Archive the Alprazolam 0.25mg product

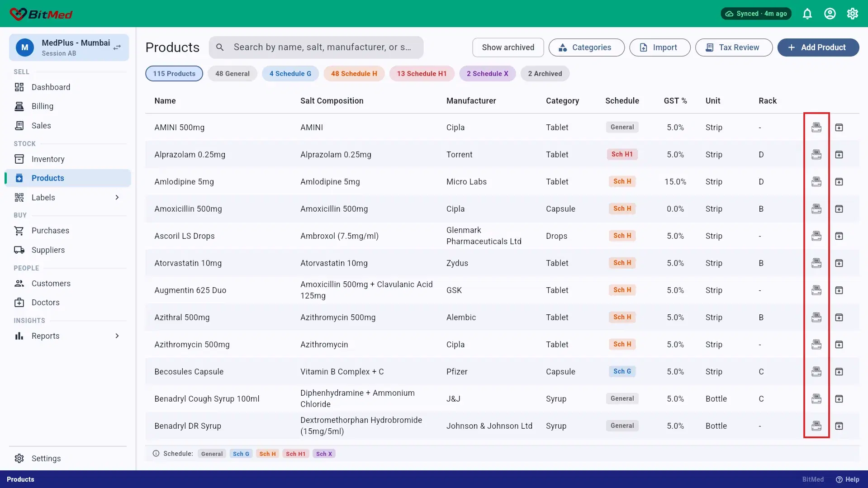point(839,155)
